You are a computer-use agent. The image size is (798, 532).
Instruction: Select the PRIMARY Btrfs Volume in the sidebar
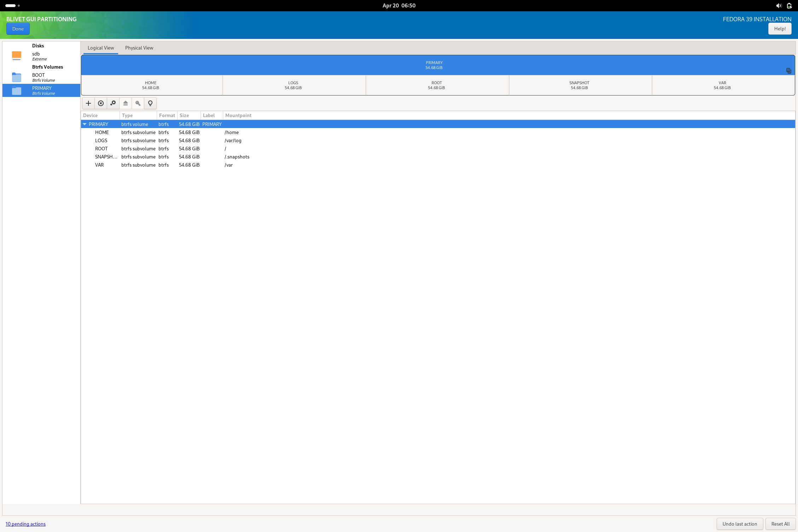(x=41, y=90)
